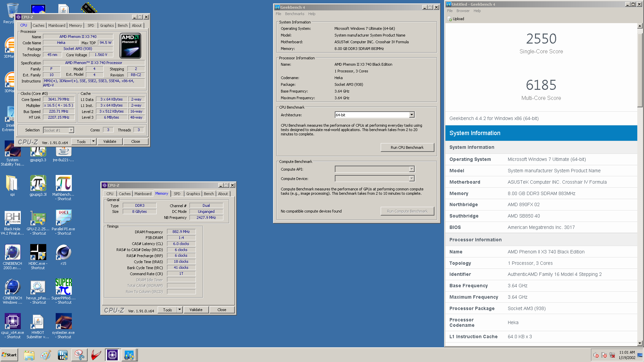Screen dimensions: 644x362
Task: Click scroll-up arrow in Geekbench results
Action: click(640, 26)
